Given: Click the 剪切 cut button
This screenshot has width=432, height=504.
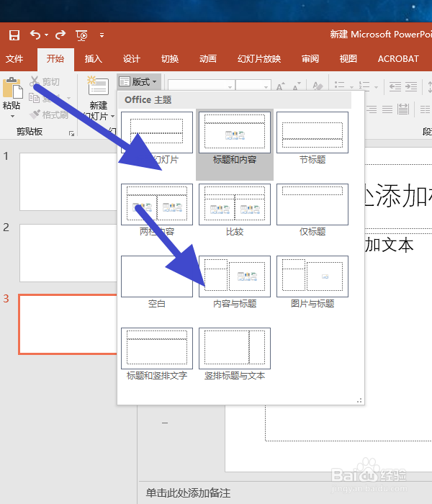Looking at the screenshot, I should point(45,81).
